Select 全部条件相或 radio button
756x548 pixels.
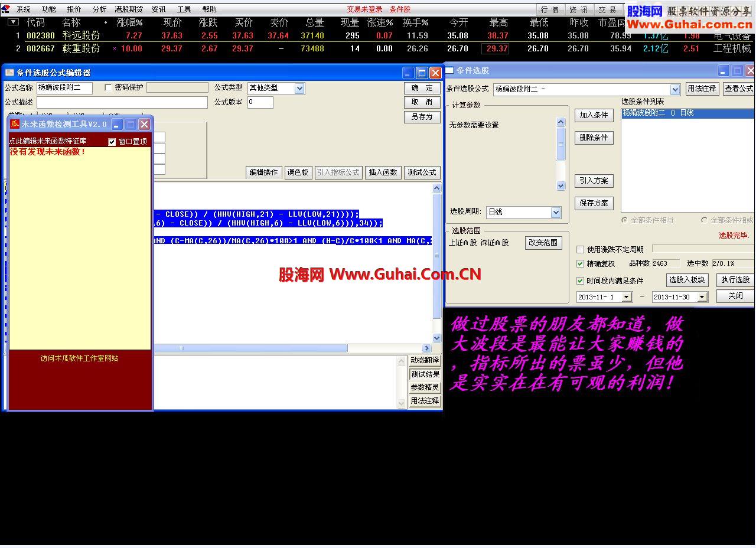pyautogui.click(x=704, y=220)
